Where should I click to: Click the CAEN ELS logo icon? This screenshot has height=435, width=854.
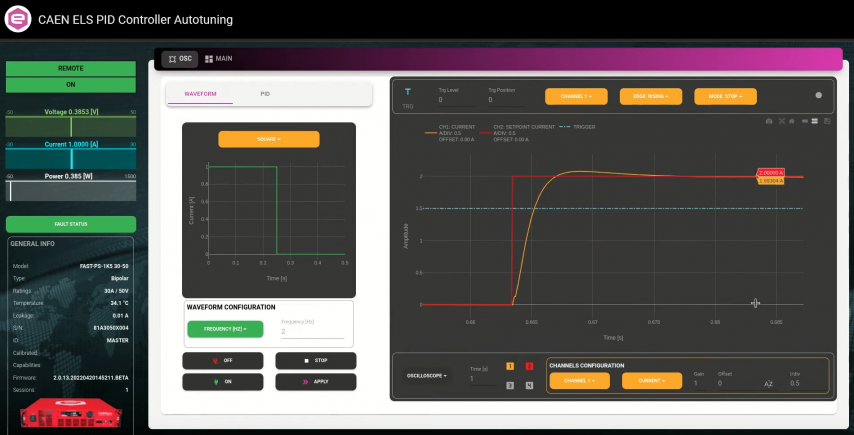point(19,18)
